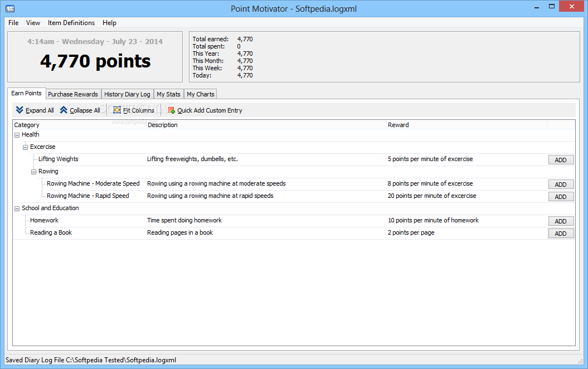Click the 'Saved Diary Log File' status bar text
The width and height of the screenshot is (588, 369).
tap(91, 360)
